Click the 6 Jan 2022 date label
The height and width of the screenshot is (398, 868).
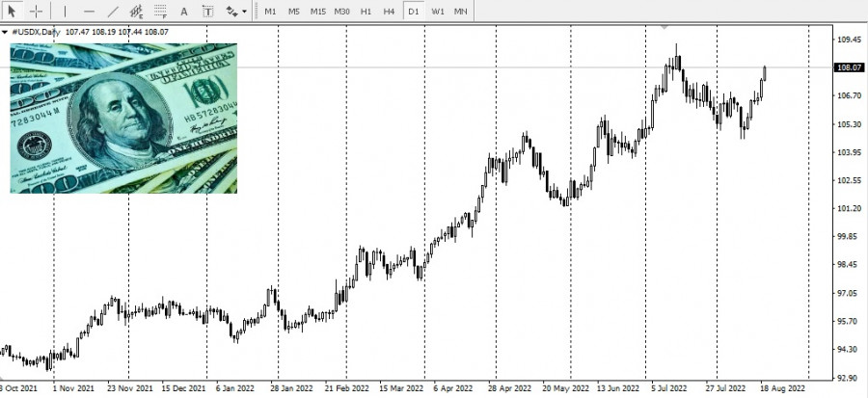point(234,388)
